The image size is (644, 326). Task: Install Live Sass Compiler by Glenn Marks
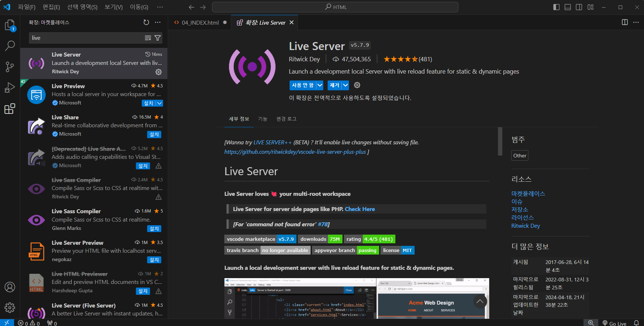(154, 229)
